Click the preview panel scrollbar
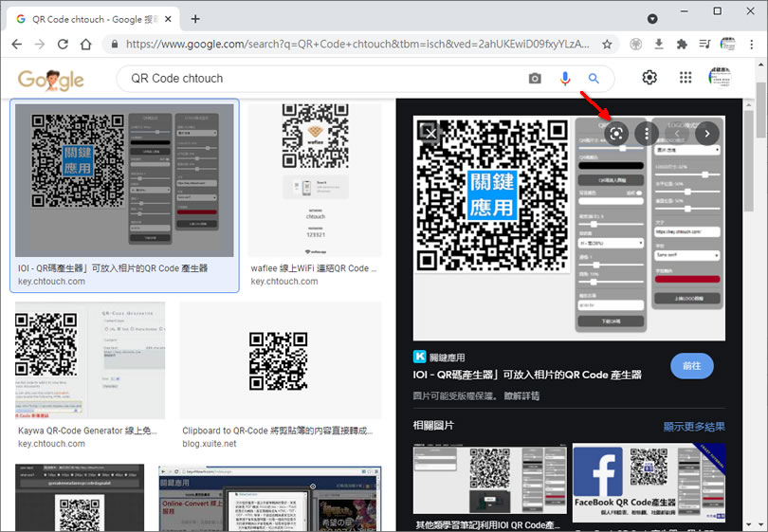 click(748, 161)
